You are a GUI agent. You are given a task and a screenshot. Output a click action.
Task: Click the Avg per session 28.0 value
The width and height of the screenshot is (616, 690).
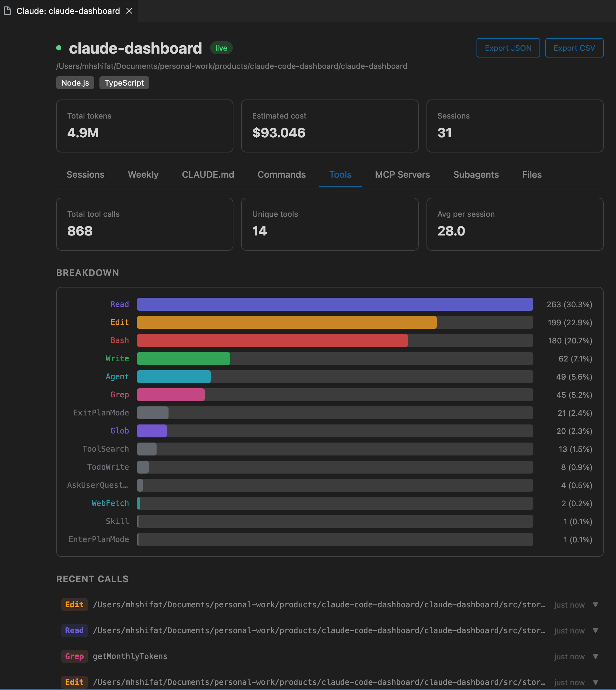[451, 231]
